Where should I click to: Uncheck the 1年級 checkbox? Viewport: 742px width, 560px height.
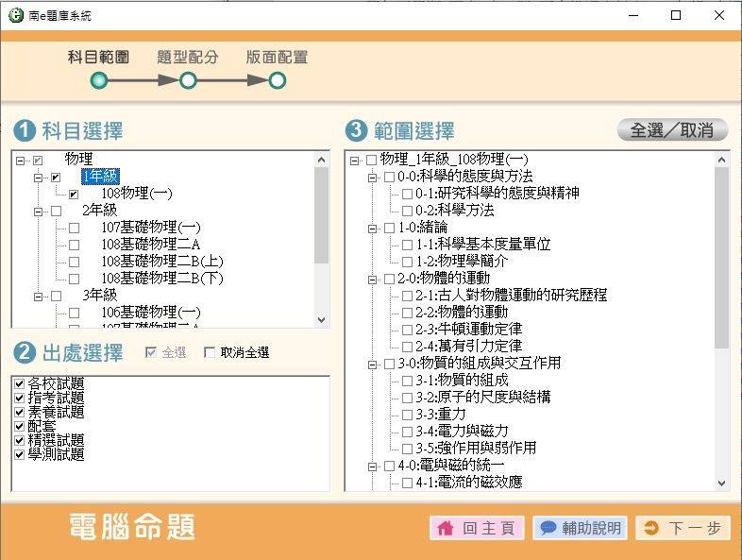click(56, 178)
